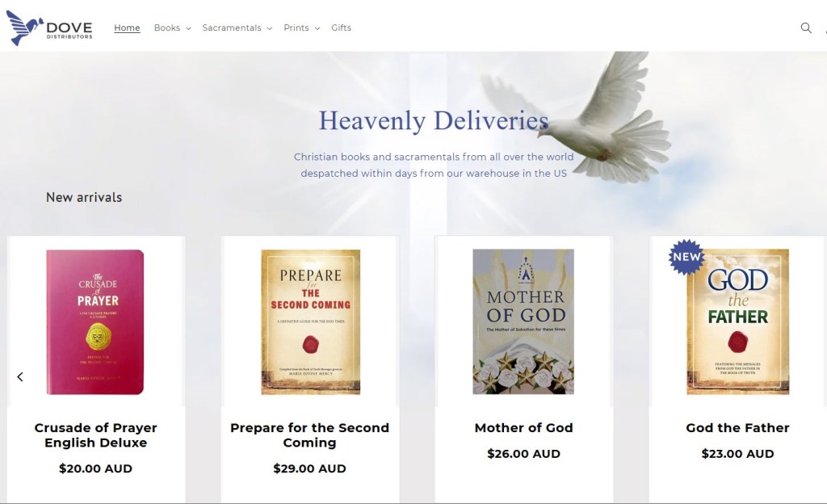Open the Gifts menu item
This screenshot has width=827, height=504.
point(342,28)
